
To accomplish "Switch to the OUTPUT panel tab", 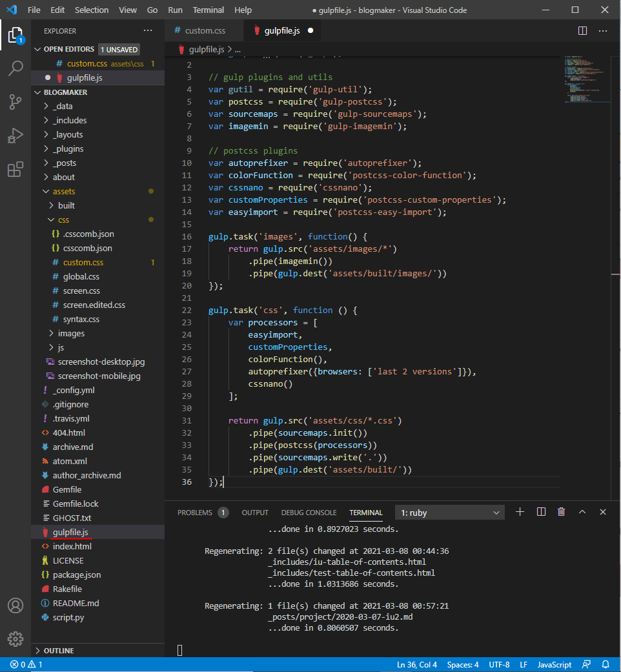I will (255, 513).
